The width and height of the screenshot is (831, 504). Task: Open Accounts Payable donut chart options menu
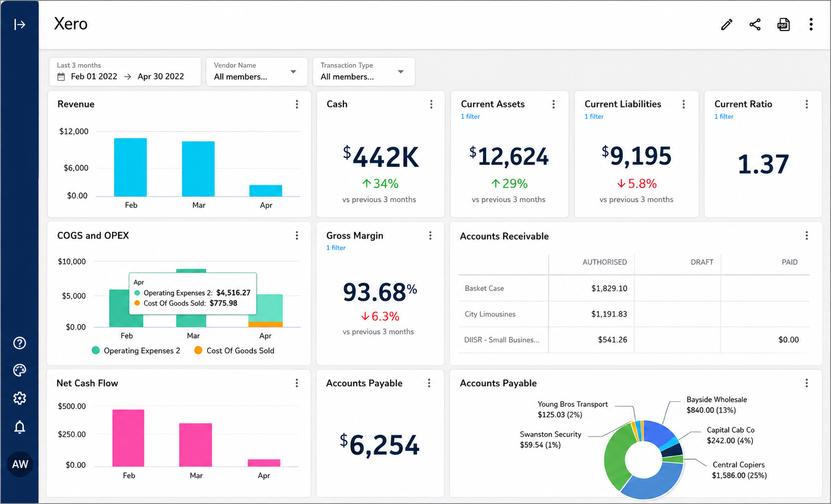point(806,383)
